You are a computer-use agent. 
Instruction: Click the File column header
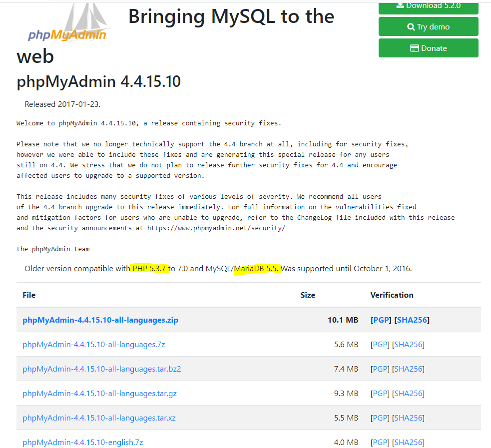29,295
